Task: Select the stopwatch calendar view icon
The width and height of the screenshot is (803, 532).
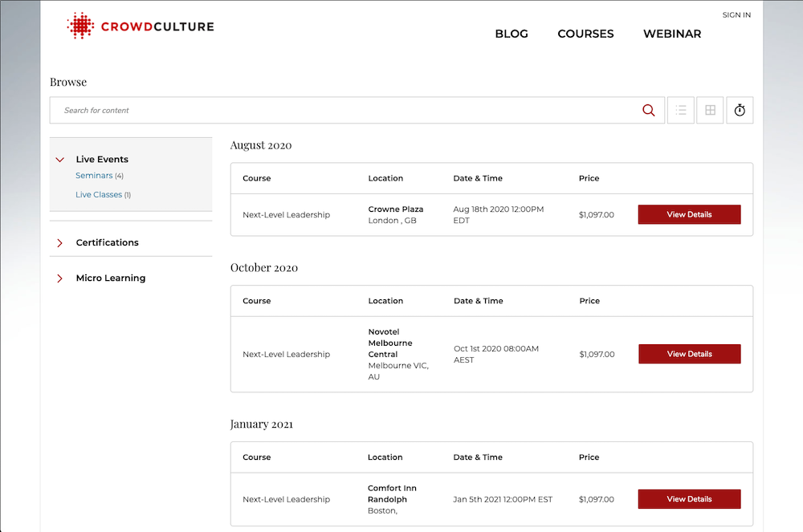Action: pos(740,110)
